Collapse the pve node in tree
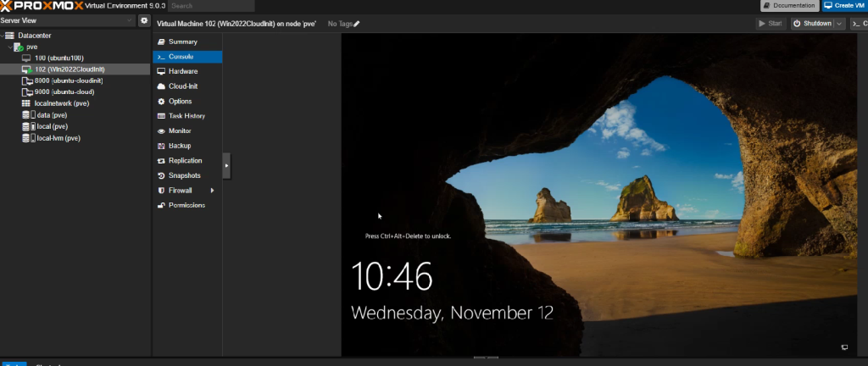 11,47
